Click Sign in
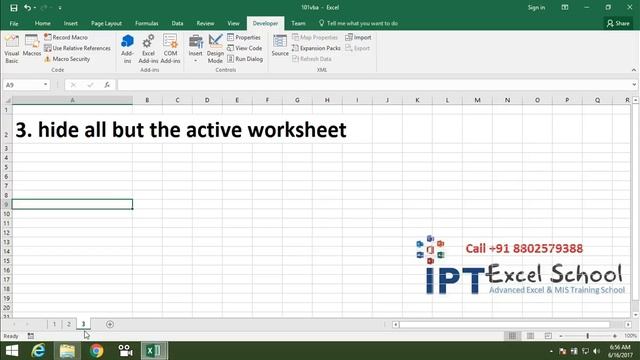 [536, 7]
